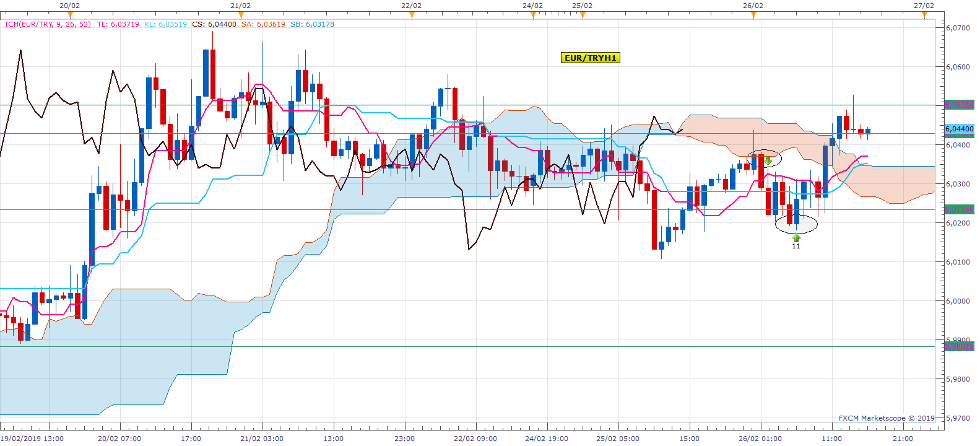Select the green 6,05024 price level tag

[960, 105]
